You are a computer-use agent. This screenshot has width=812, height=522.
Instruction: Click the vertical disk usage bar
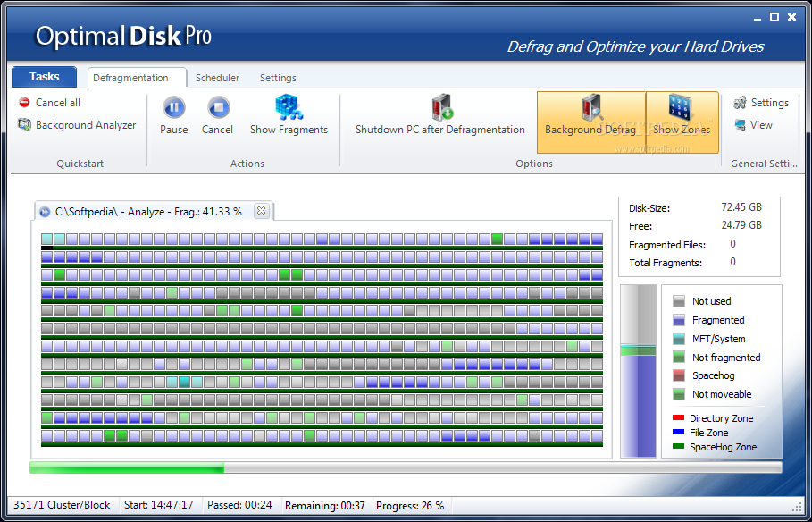coord(638,371)
